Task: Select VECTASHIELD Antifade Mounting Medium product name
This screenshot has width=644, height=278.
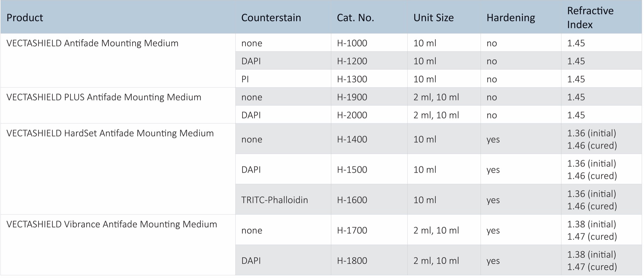Action: tap(92, 43)
